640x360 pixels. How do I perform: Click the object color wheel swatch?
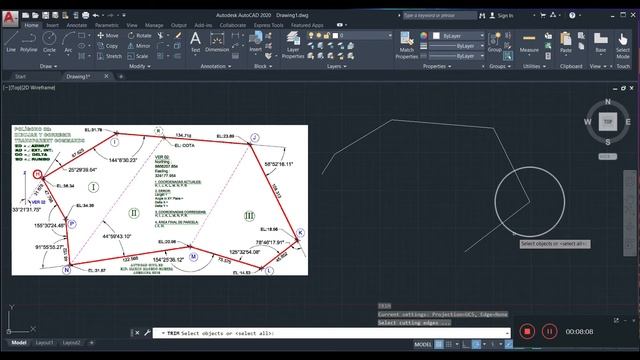[424, 36]
